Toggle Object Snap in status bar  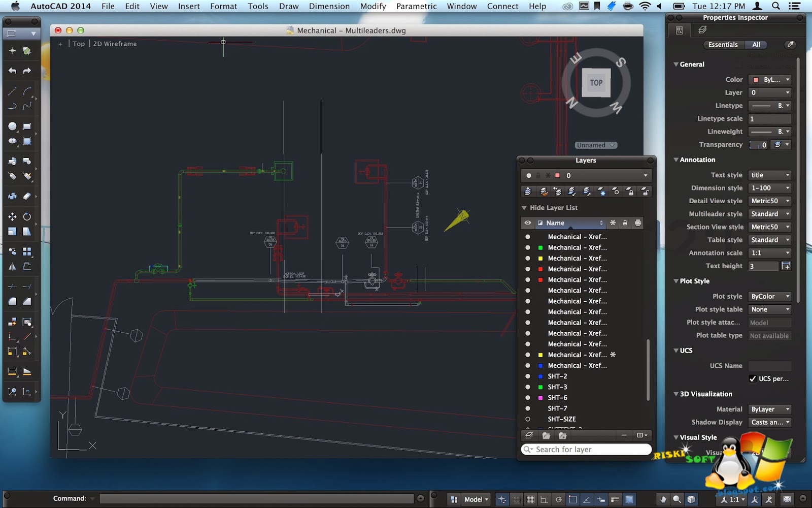pyautogui.click(x=573, y=499)
